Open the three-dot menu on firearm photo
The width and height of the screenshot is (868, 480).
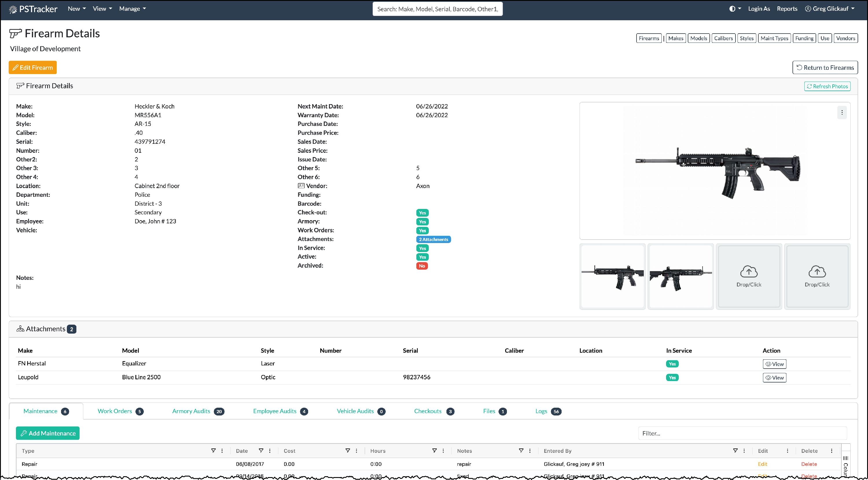(842, 113)
